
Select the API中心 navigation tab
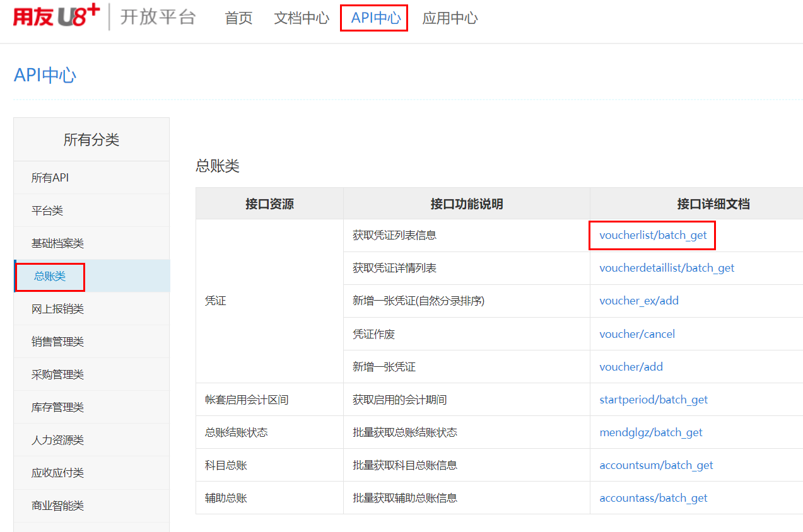(x=375, y=18)
